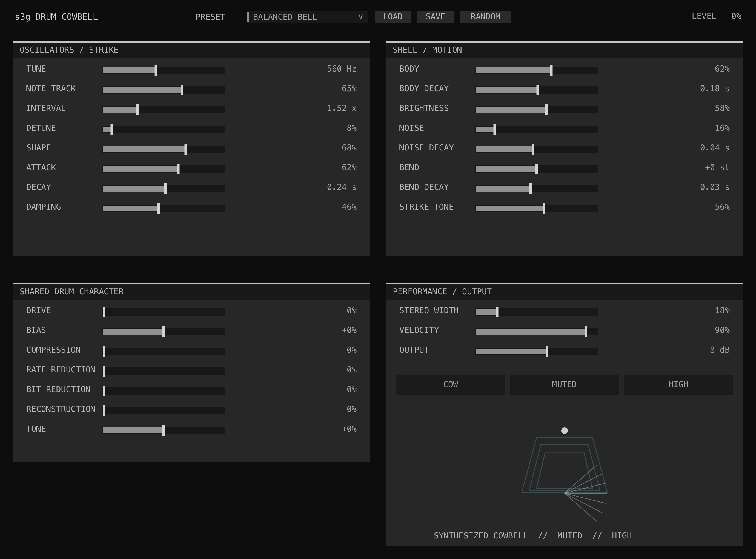Click the 0.03 s bend decay value
This screenshot has height=559, width=756.
tap(714, 187)
